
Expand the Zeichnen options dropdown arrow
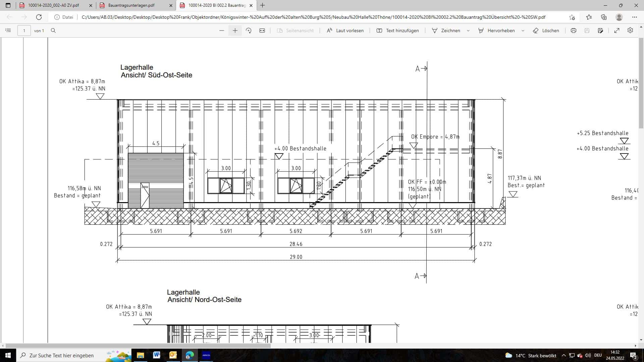pyautogui.click(x=468, y=31)
